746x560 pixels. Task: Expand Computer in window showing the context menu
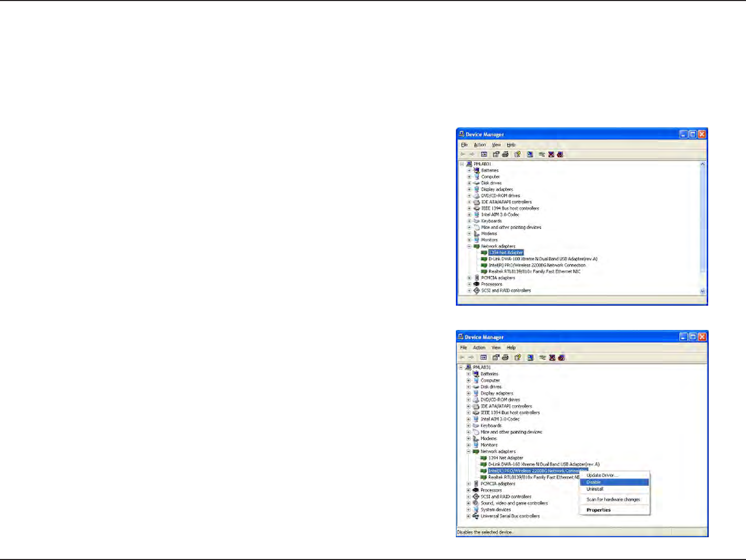(x=468, y=380)
